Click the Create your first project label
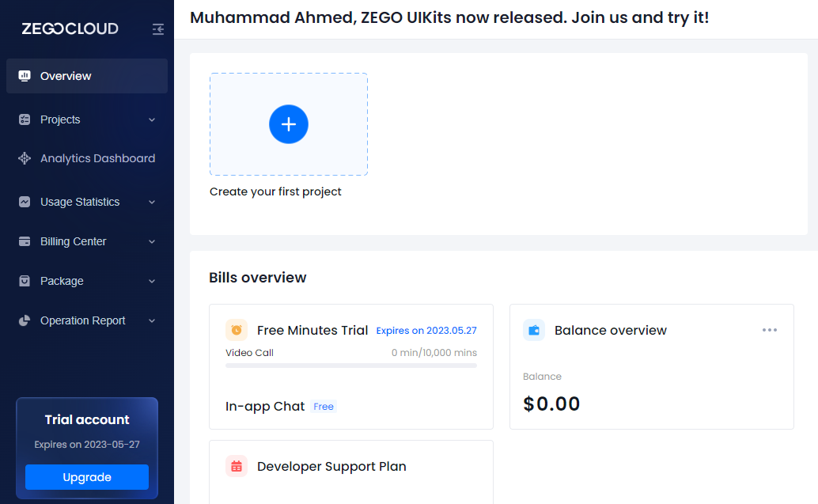The width and height of the screenshot is (818, 504). 275,191
